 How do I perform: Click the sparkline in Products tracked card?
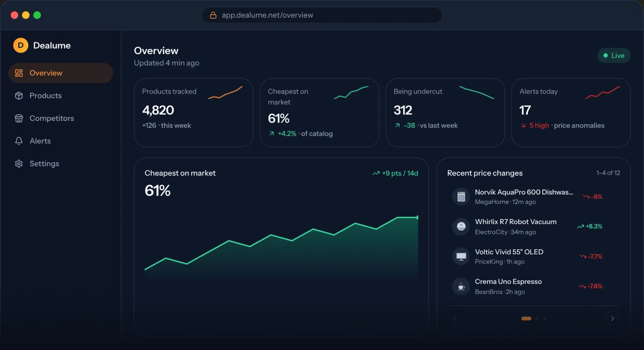click(225, 93)
